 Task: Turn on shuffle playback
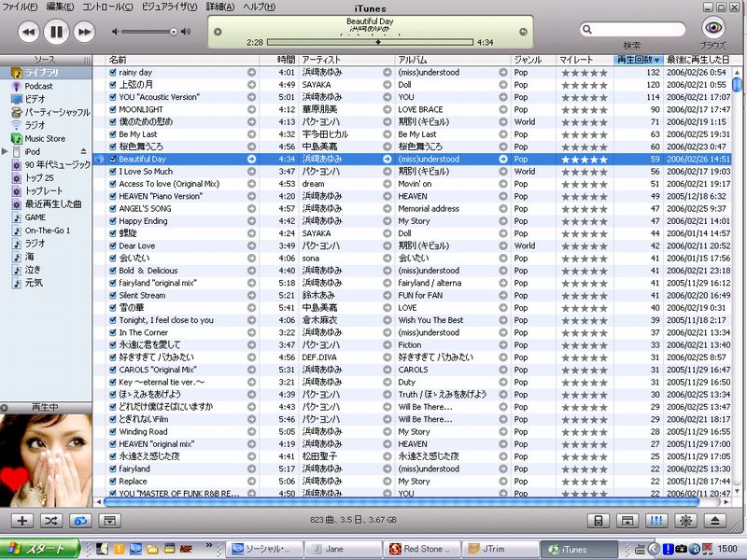pos(50,520)
